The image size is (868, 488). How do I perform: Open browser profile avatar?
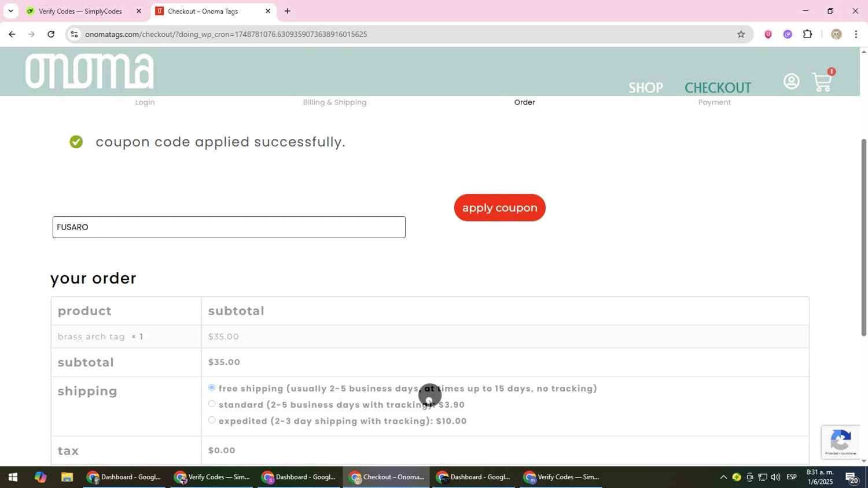pyautogui.click(x=836, y=34)
